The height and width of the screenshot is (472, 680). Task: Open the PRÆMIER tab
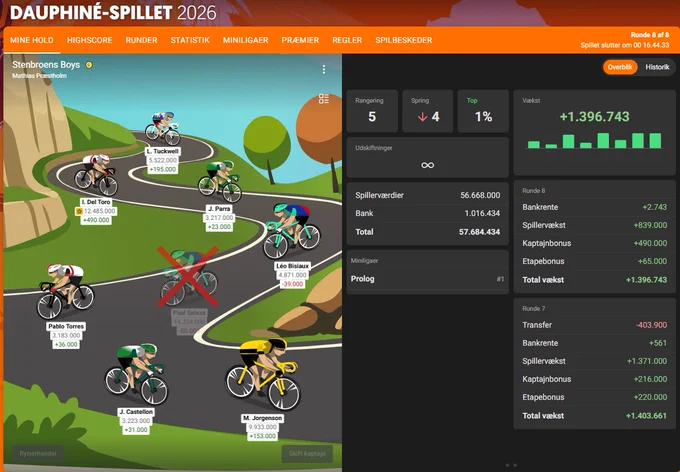[x=300, y=40]
